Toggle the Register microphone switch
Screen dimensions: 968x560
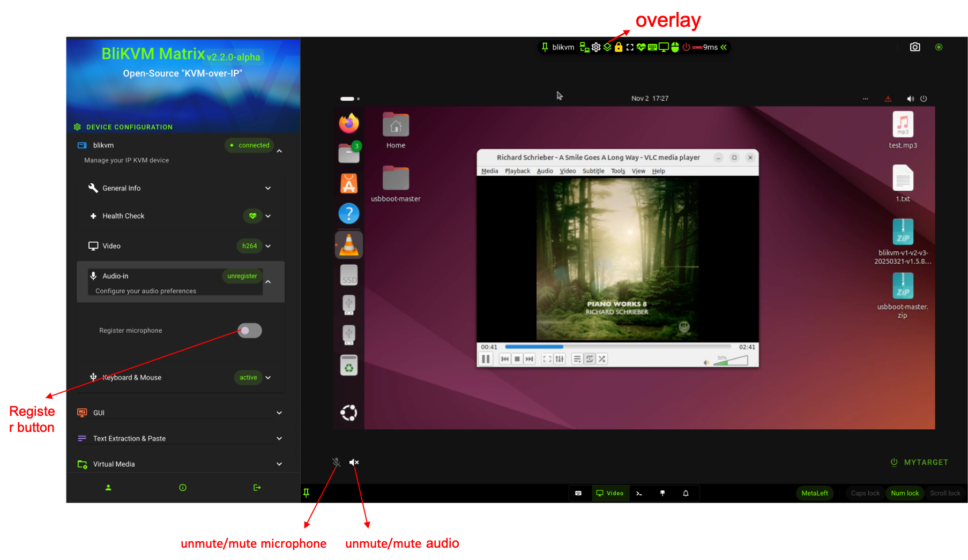pyautogui.click(x=250, y=331)
